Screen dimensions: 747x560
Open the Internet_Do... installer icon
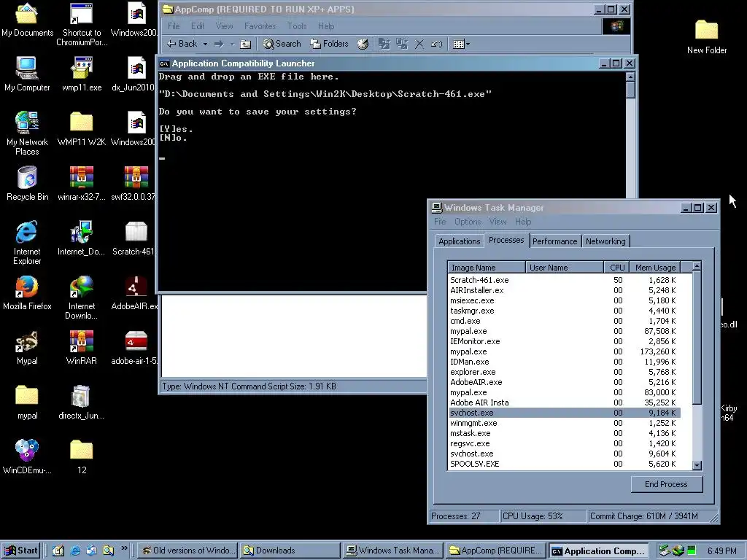82,238
